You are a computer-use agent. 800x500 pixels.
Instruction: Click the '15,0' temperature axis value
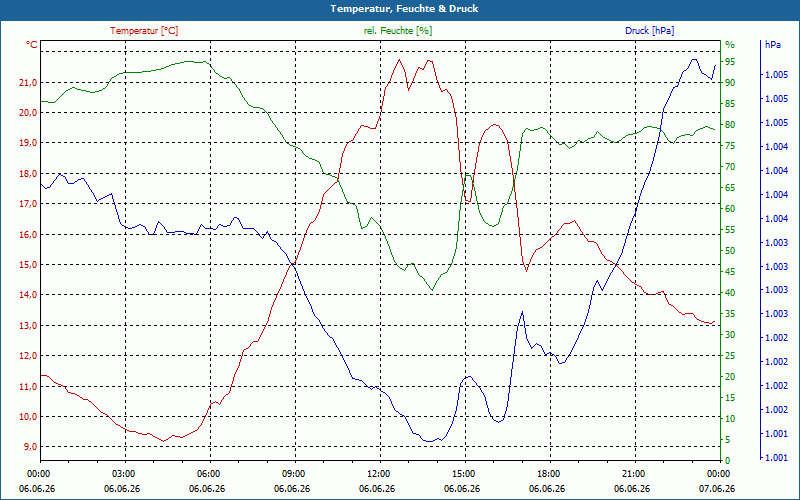tap(28, 264)
